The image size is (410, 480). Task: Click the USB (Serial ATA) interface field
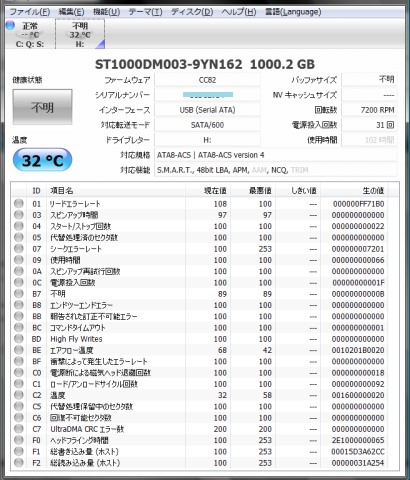pyautogui.click(x=207, y=110)
